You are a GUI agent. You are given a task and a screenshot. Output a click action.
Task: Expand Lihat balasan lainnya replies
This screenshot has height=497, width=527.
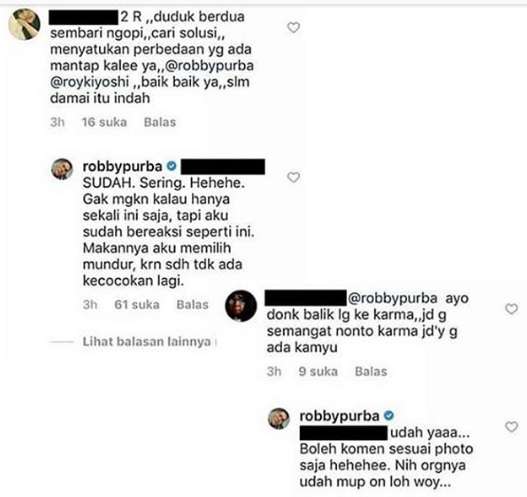(147, 342)
